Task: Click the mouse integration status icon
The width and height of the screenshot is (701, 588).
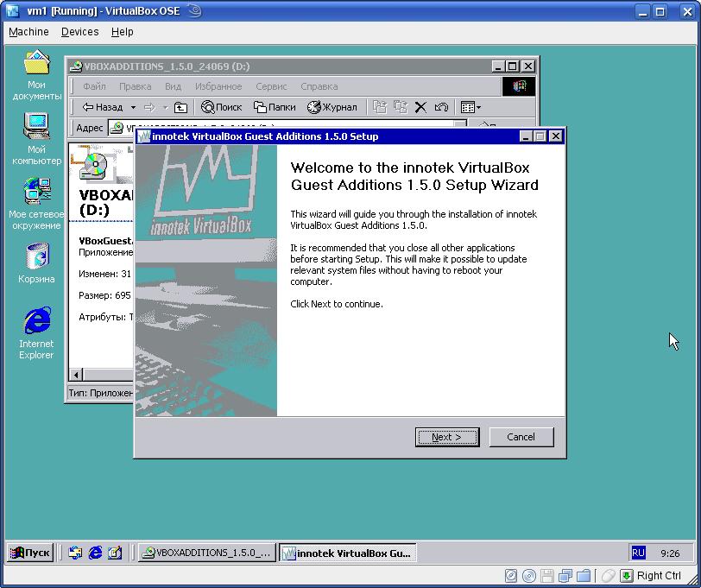Action: pos(608,575)
